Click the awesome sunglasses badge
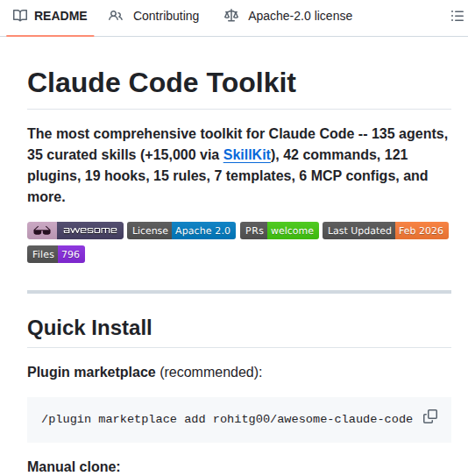Viewport: 468px width, 476px height. 75,231
